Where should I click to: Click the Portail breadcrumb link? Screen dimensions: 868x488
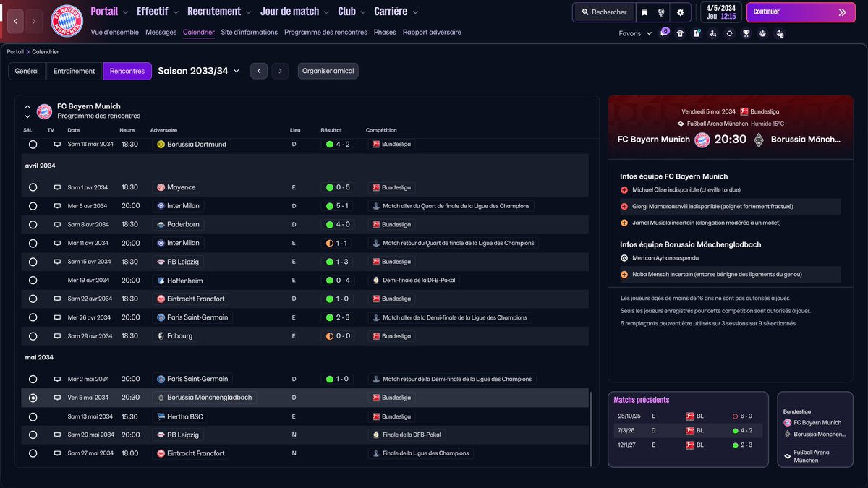(x=14, y=52)
